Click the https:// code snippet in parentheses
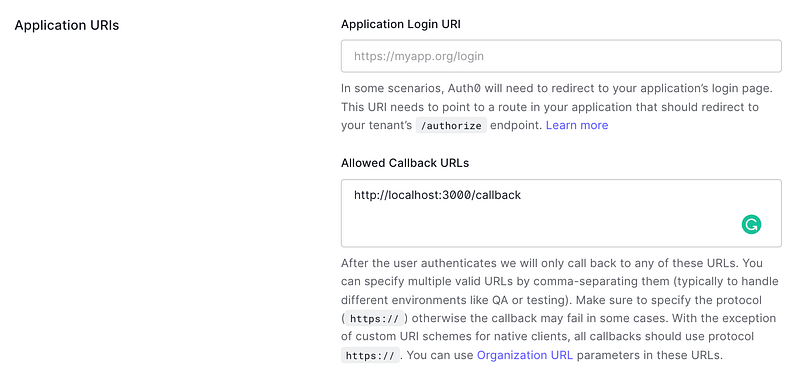 (375, 319)
